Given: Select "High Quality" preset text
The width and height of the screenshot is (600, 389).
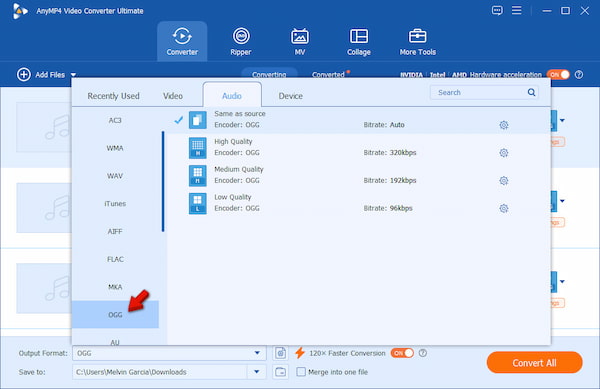Looking at the screenshot, I should [233, 142].
